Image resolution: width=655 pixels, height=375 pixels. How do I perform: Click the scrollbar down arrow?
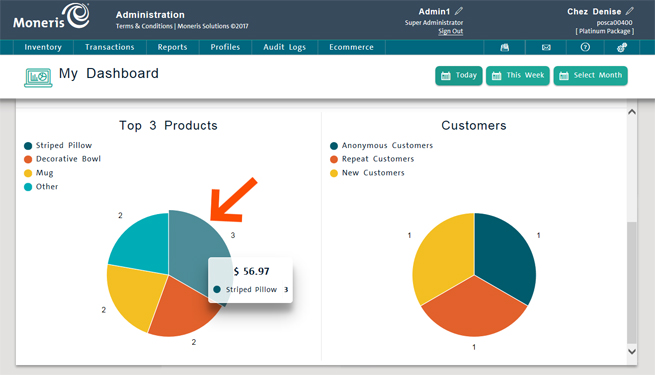coord(632,352)
